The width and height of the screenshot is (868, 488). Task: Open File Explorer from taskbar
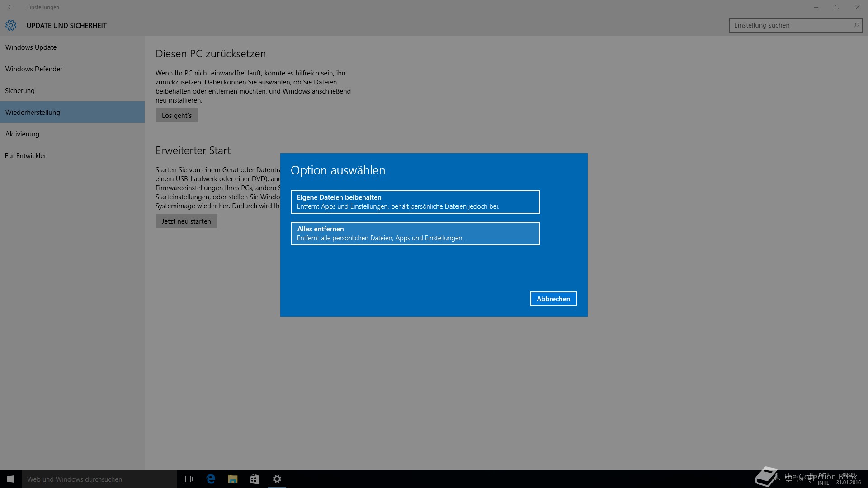[232, 479]
